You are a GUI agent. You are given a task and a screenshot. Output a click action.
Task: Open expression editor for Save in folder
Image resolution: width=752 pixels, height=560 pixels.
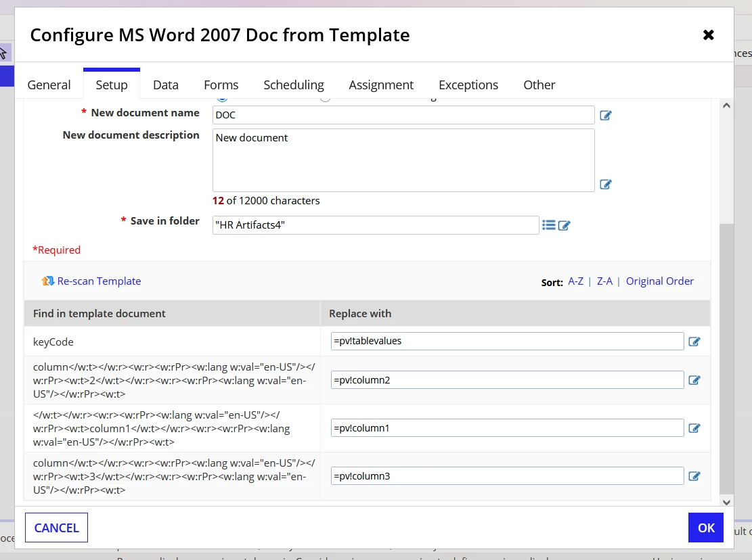coord(564,225)
